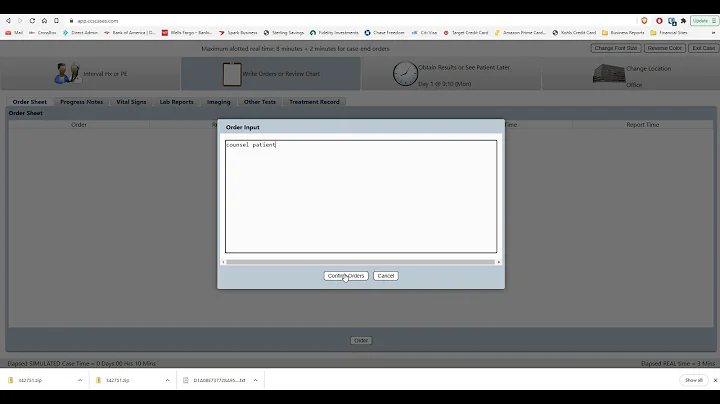The height and width of the screenshot is (404, 720).
Task: Click the Reverse Color button
Action: point(664,48)
